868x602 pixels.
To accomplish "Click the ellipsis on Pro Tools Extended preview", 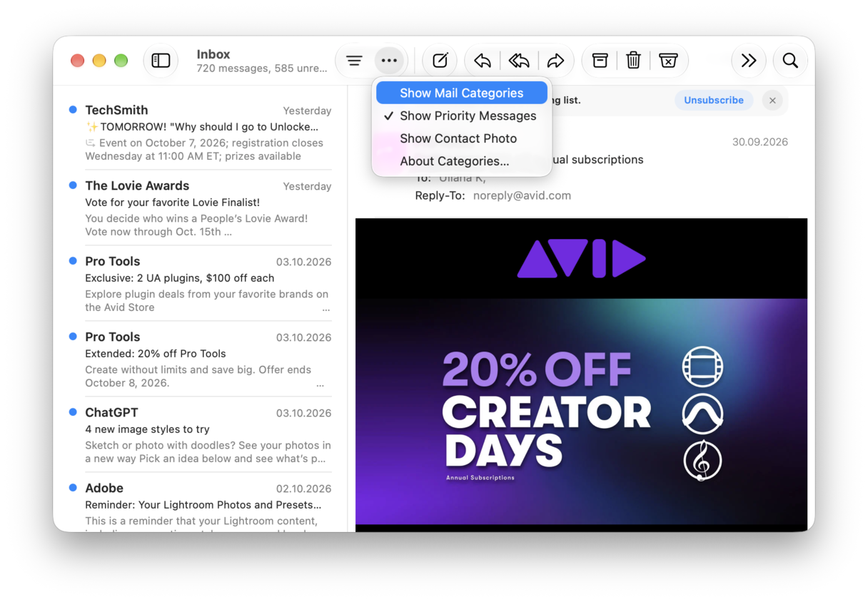I will [x=320, y=385].
